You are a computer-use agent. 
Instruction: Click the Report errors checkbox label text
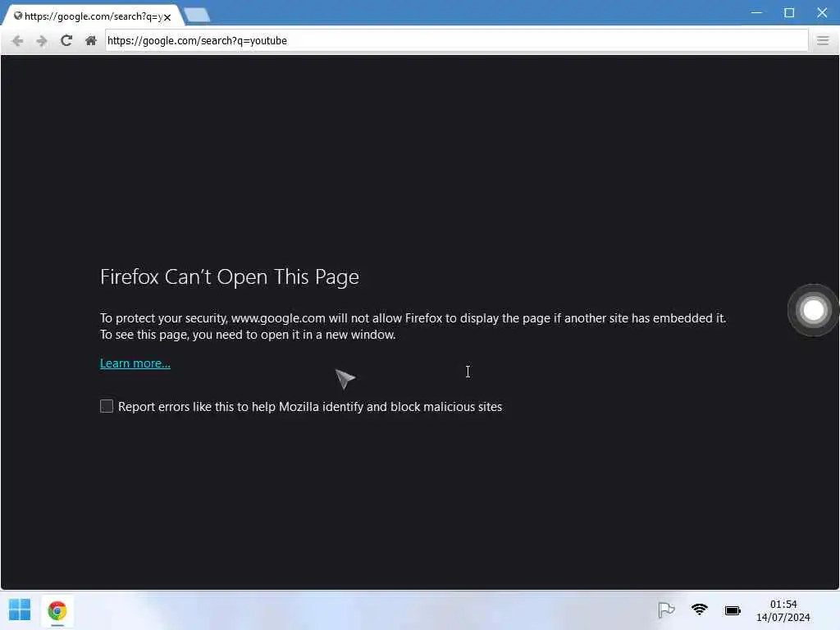click(309, 407)
